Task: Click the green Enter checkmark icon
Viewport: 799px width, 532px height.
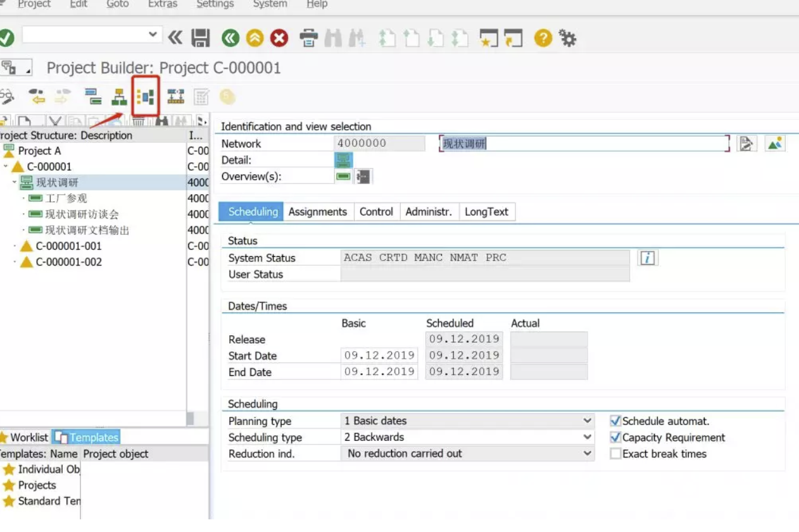Action: (6, 38)
